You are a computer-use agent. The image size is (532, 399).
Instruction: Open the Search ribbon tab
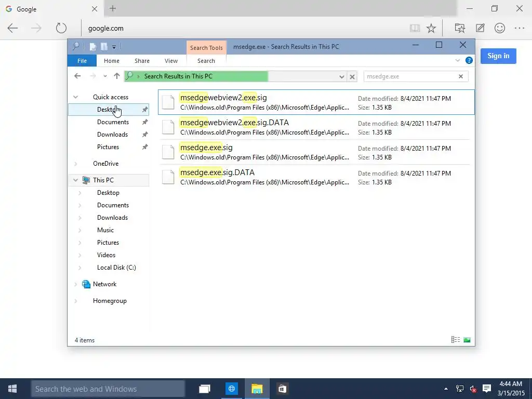[206, 61]
